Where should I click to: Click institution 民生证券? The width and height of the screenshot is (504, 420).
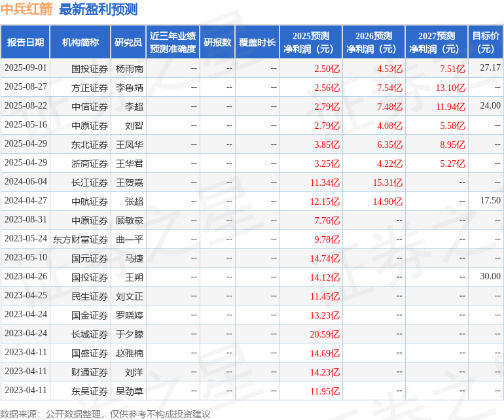pyautogui.click(x=90, y=296)
